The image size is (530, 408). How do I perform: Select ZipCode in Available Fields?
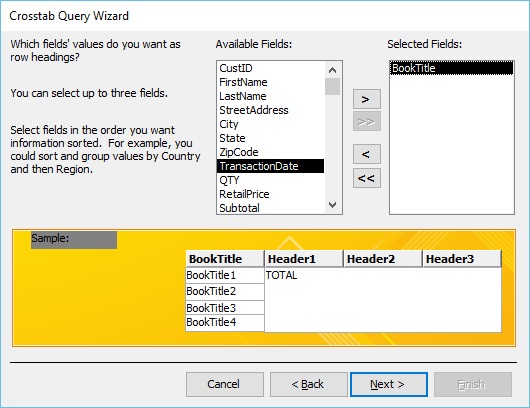click(x=270, y=152)
